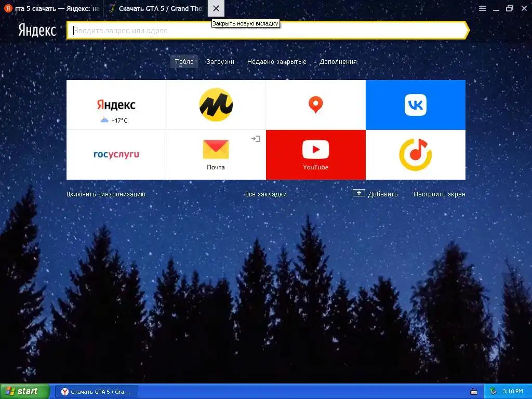The height and width of the screenshot is (399, 532).
Task: Open the YouTube tile
Action: pos(315,155)
